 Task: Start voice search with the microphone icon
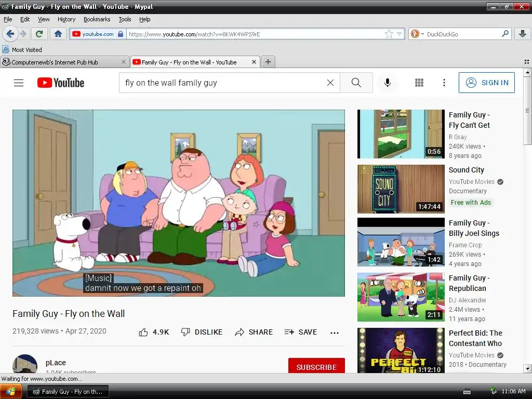tap(388, 83)
